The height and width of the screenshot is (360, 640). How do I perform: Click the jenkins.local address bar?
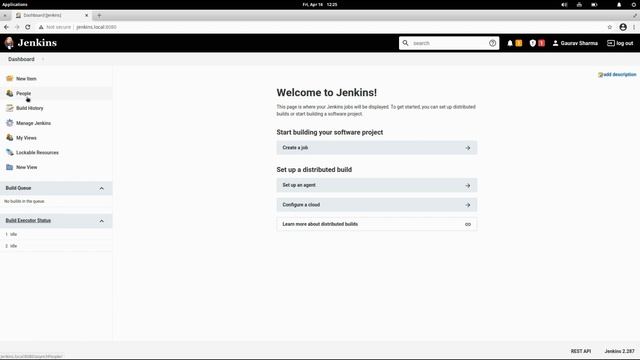click(96, 27)
